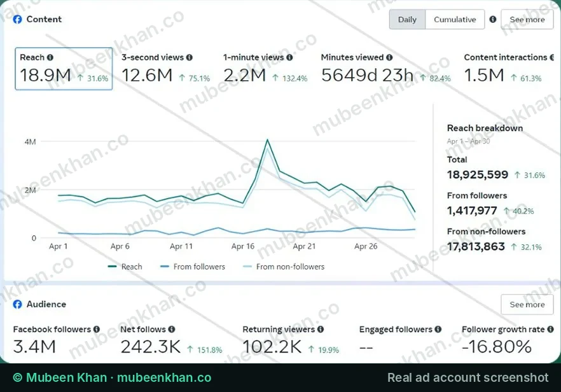Switch the chart to Daily view
Image resolution: width=561 pixels, height=392 pixels.
(x=407, y=19)
